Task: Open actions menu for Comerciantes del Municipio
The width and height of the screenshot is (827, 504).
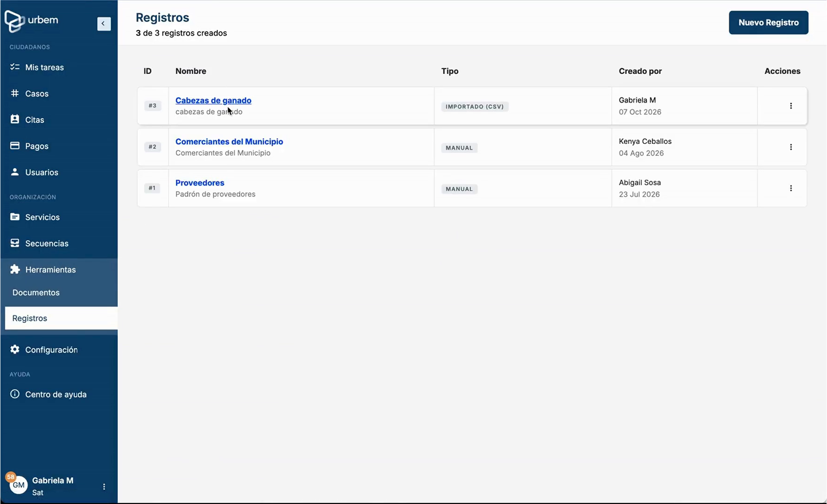Action: tap(791, 147)
